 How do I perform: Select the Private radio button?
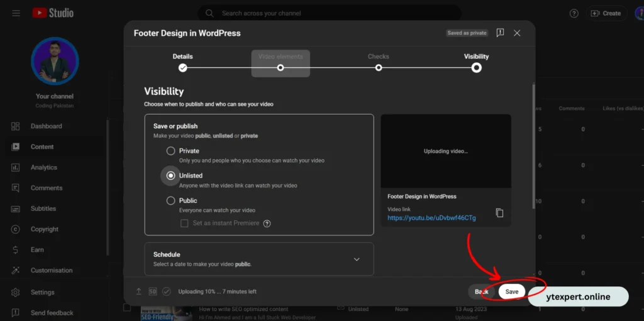tap(170, 151)
